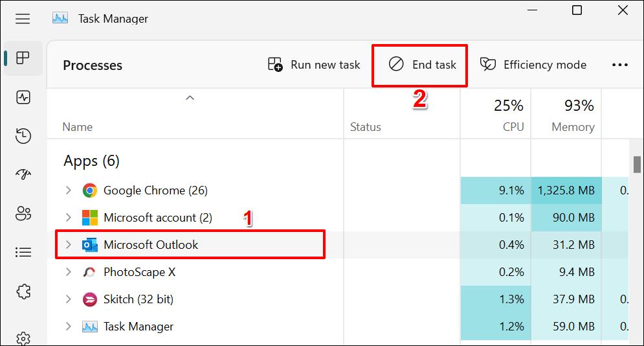Select the Processes page icon in sidebar

point(23,58)
